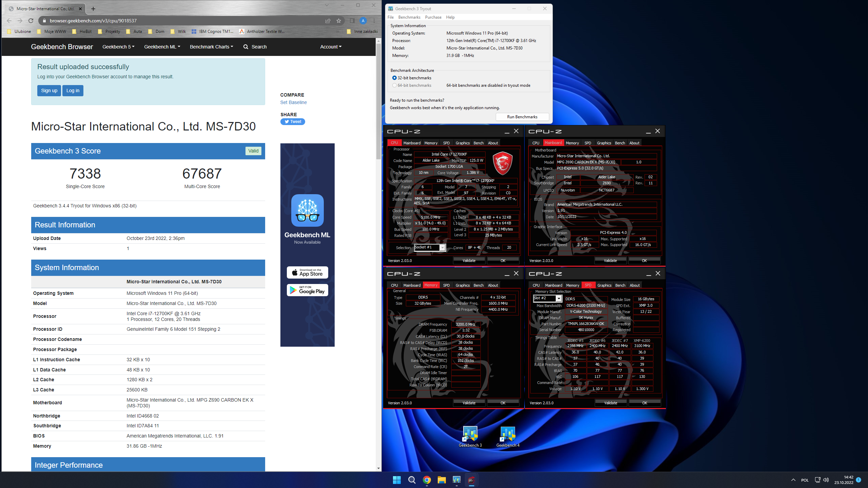Open Slot #2 memory slot dropdown
Viewport: 868px width, 488px height.
558,299
